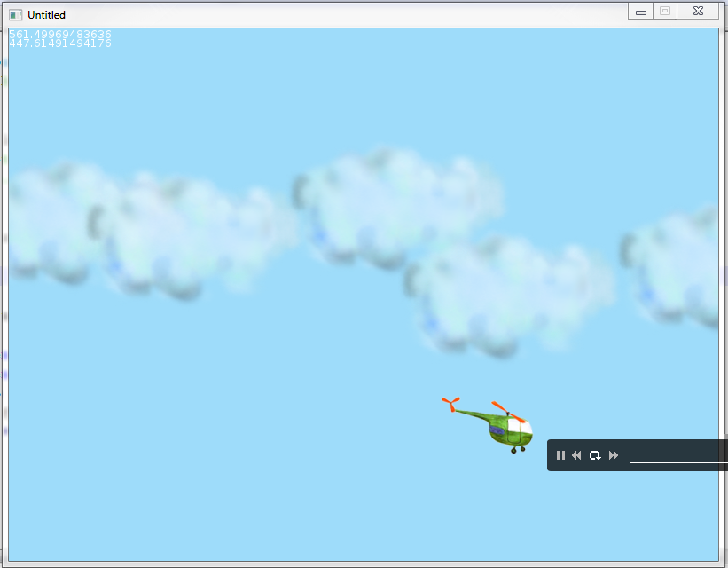This screenshot has height=568, width=728.
Task: Click the Untitled window title text
Action: [x=46, y=15]
